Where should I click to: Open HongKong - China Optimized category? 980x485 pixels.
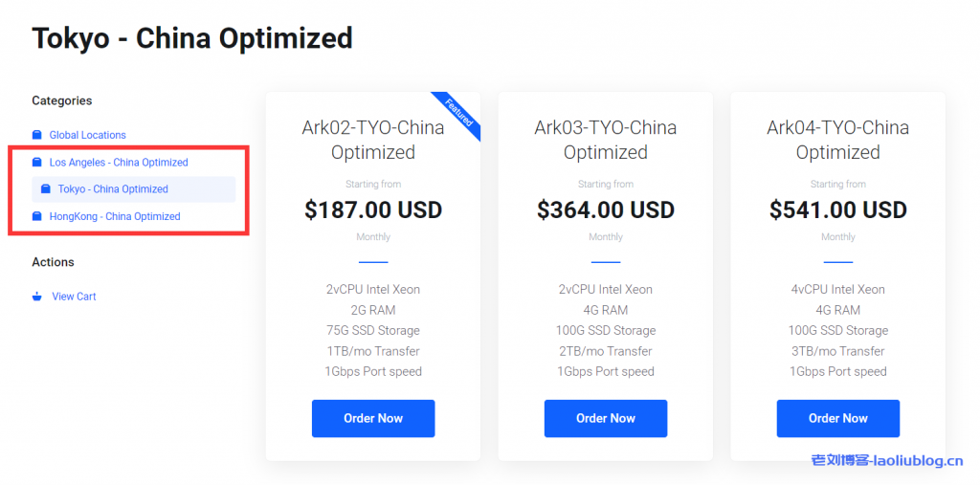(115, 216)
